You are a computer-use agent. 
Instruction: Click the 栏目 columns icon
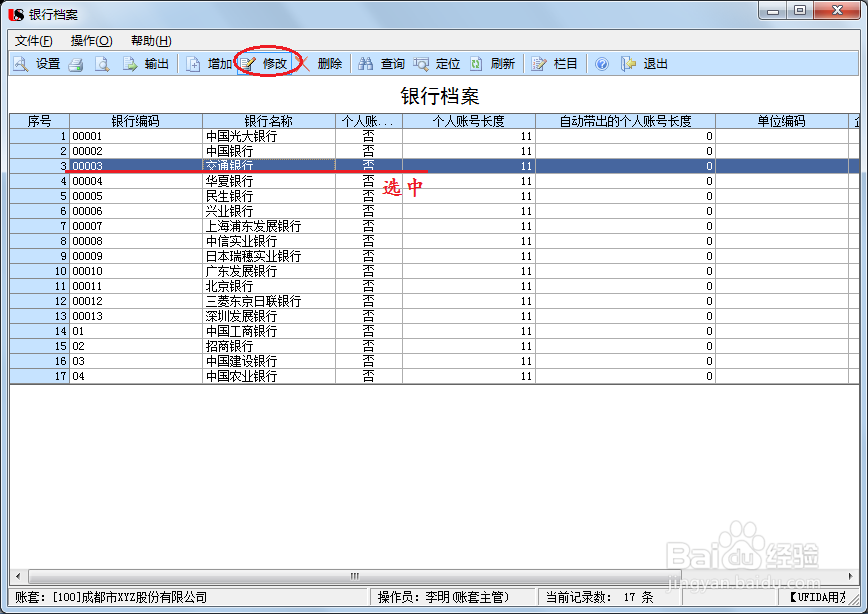539,64
